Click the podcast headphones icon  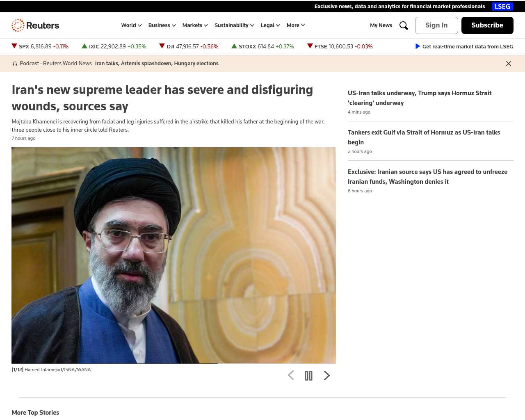click(15, 64)
